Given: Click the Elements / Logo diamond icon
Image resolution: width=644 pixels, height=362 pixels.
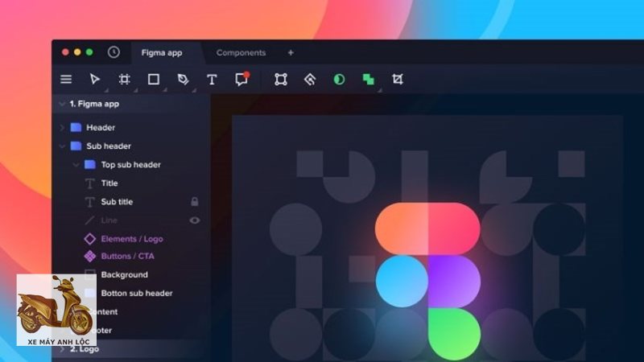Looking at the screenshot, I should click(90, 239).
